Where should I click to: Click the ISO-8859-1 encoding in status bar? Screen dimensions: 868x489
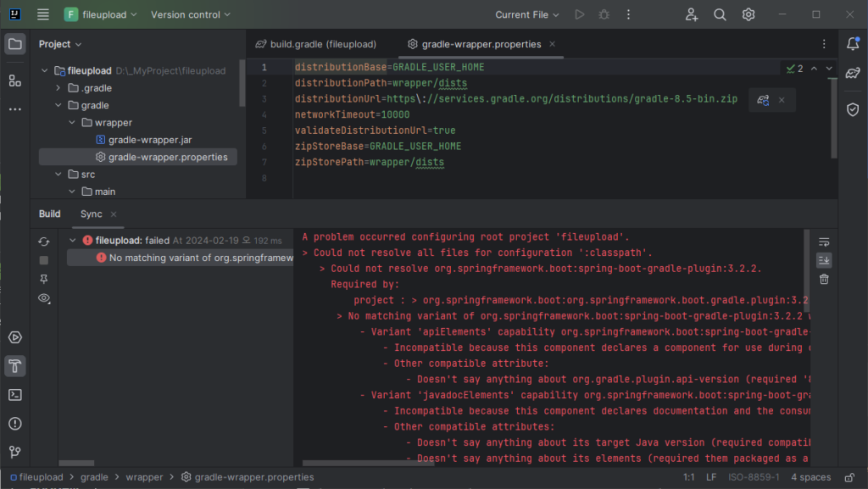754,477
